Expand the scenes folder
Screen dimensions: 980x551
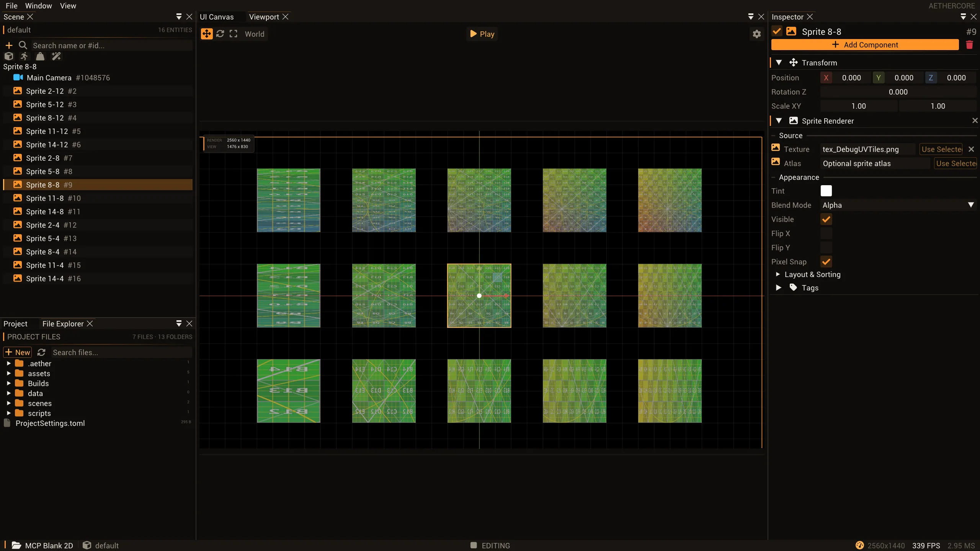[9, 403]
